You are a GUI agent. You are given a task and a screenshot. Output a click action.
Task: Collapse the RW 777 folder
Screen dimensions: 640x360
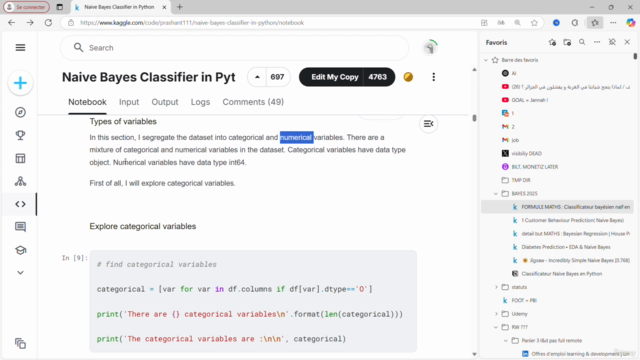pos(496,327)
